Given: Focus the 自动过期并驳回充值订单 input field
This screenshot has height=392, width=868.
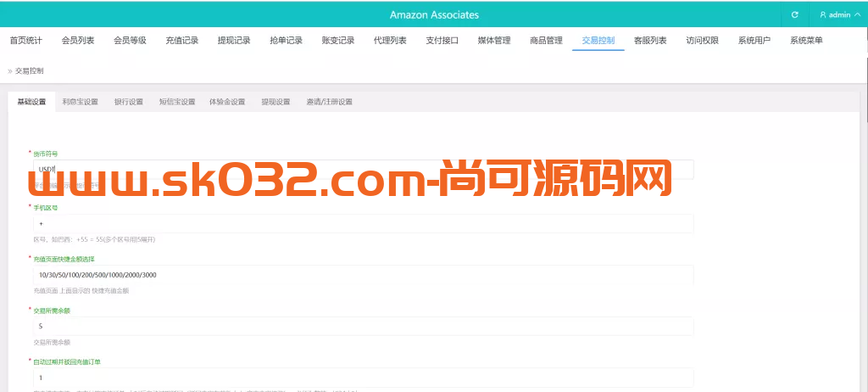Looking at the screenshot, I should tap(363, 378).
